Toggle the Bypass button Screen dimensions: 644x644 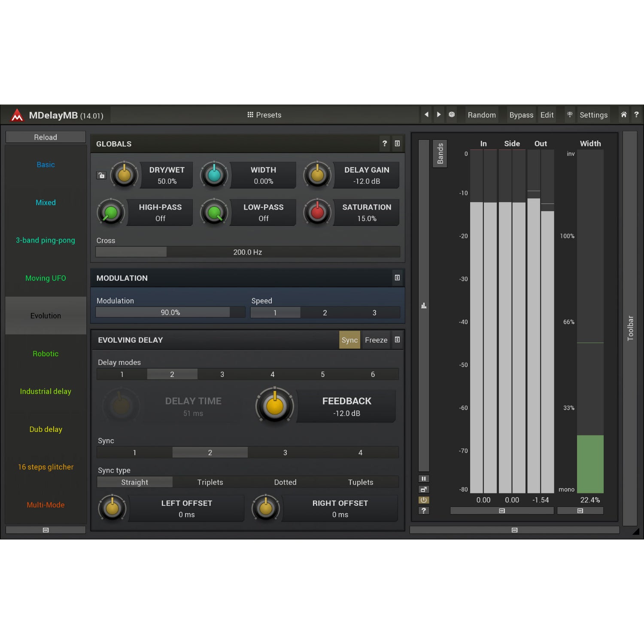pyautogui.click(x=521, y=115)
